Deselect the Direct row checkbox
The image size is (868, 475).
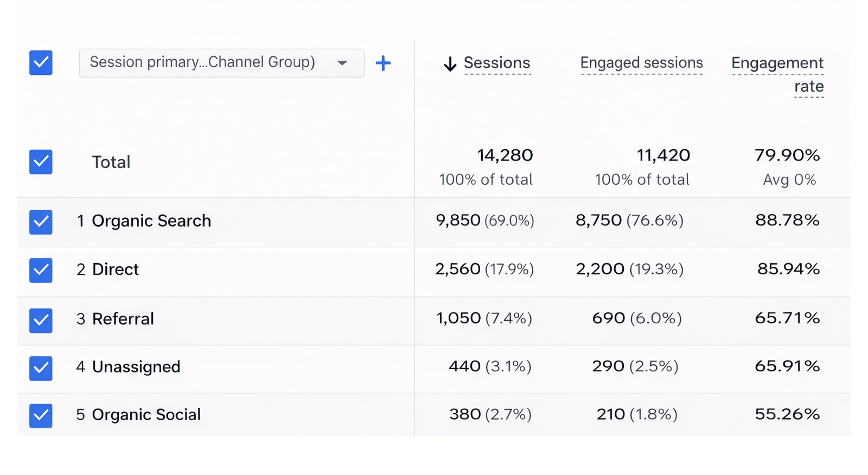[41, 270]
